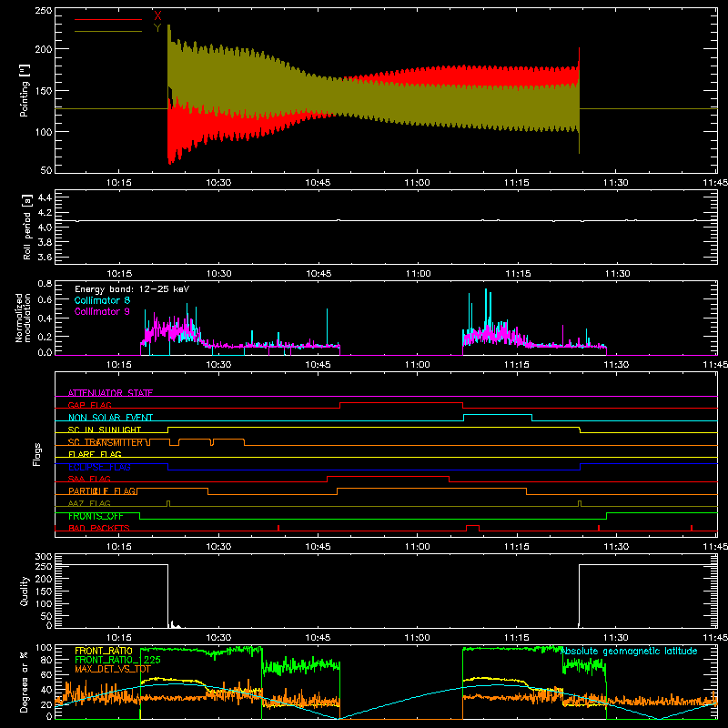Click the olive Y legend label
The image size is (728, 728).
point(157,28)
